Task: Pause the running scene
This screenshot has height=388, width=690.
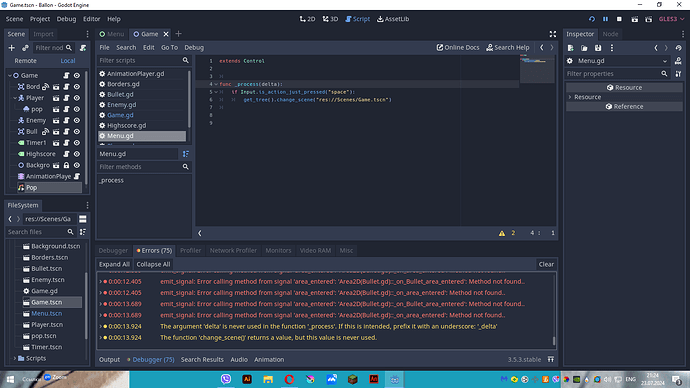Action: click(x=606, y=19)
